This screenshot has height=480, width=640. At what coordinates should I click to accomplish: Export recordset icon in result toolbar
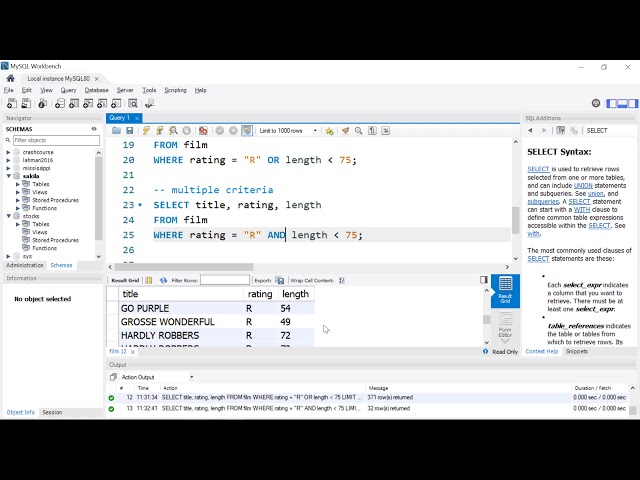click(280, 280)
